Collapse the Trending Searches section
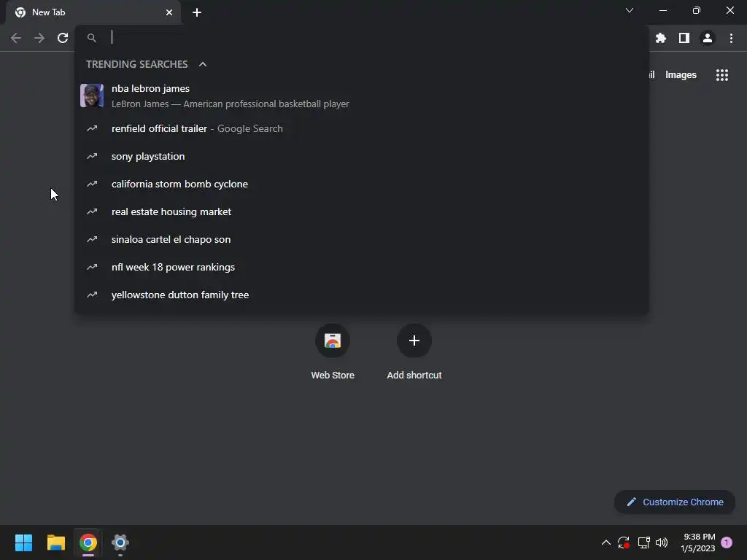Image resolution: width=747 pixels, height=560 pixels. pos(203,64)
